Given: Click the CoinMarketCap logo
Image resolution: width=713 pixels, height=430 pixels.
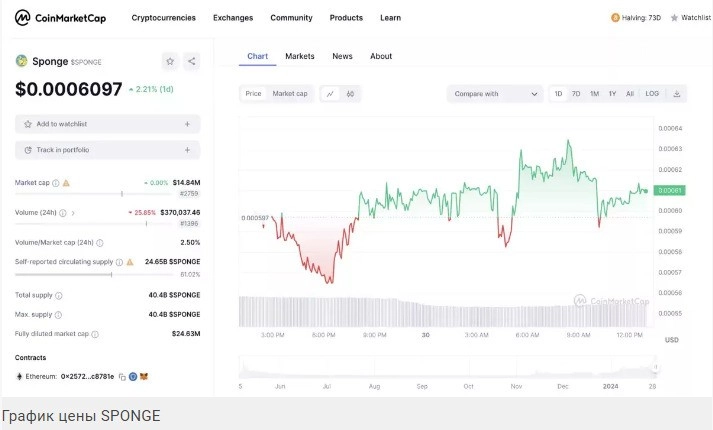Looking at the screenshot, I should 60,18.
